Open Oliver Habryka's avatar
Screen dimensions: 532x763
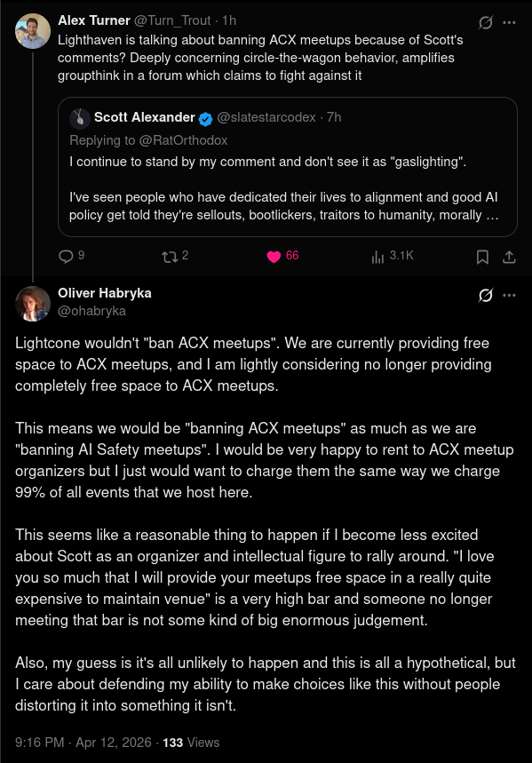coord(33,304)
